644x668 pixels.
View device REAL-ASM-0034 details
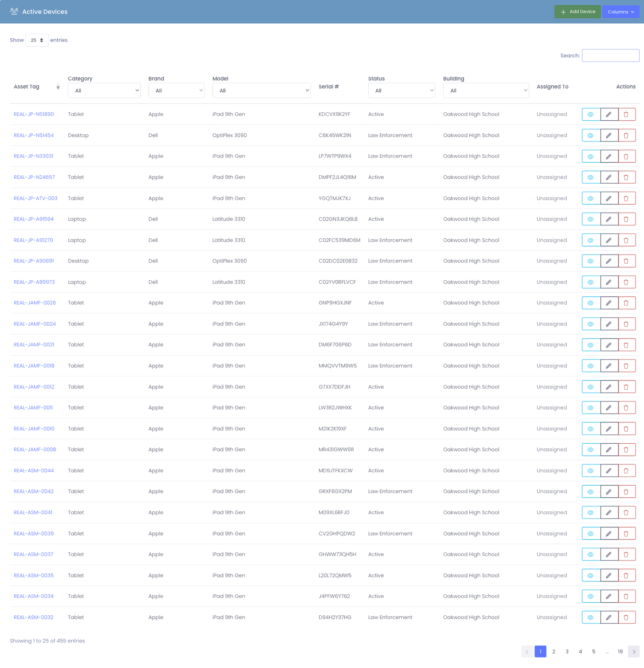591,596
